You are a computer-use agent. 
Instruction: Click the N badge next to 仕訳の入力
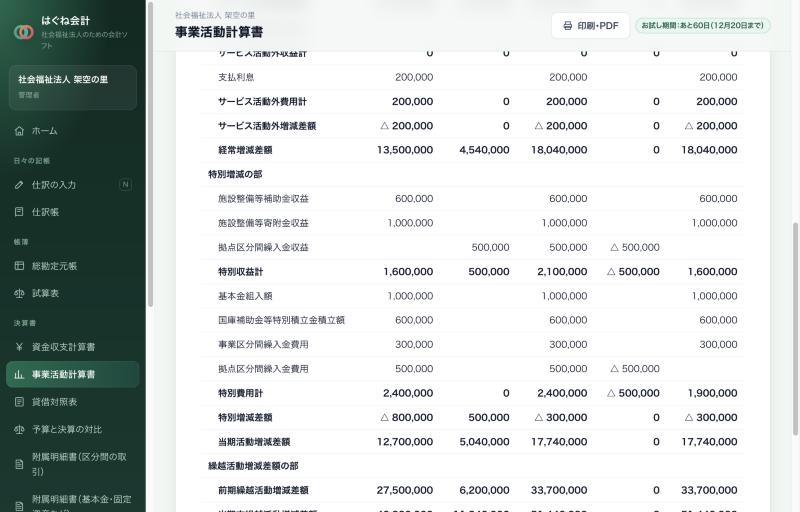(125, 185)
